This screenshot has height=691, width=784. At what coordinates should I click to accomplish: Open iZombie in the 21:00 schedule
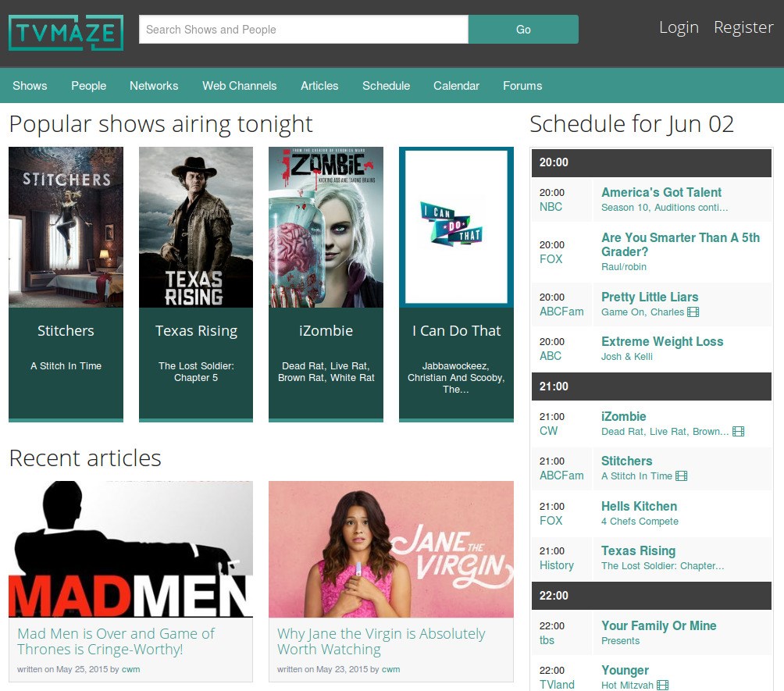pyautogui.click(x=623, y=416)
